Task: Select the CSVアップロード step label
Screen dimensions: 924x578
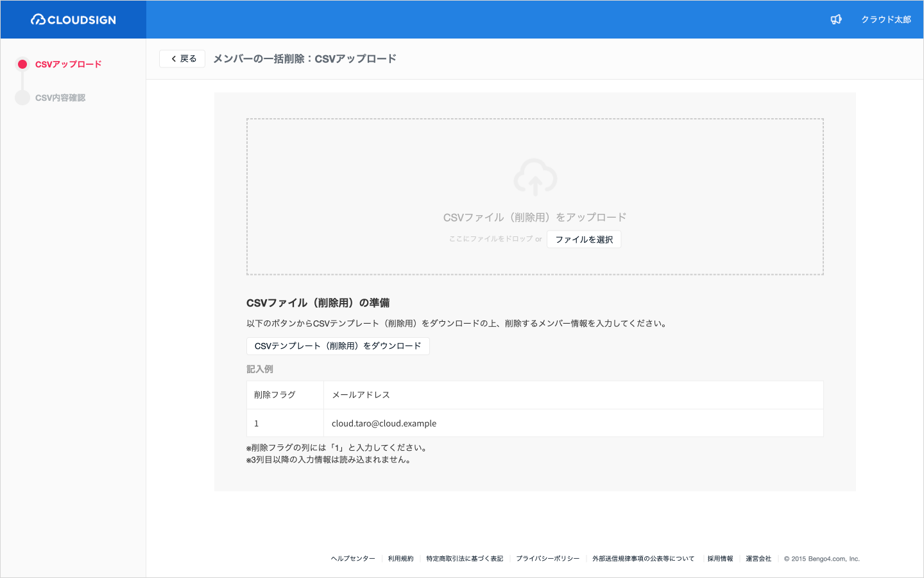Action: (69, 64)
